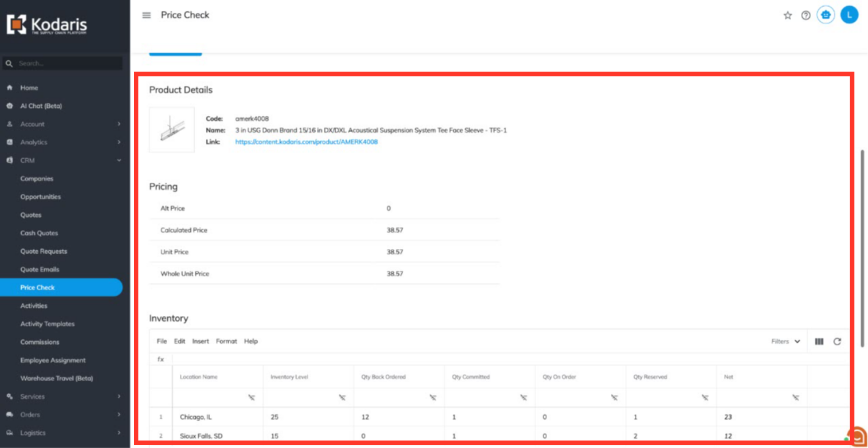868x448 pixels.
Task: Open Cash Quotes page
Action: [x=39, y=233]
